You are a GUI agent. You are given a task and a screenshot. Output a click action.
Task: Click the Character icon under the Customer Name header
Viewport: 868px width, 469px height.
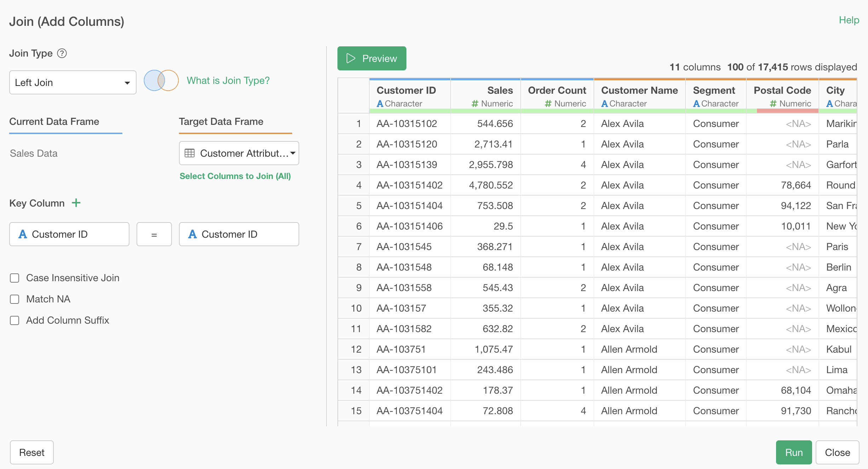coord(604,103)
